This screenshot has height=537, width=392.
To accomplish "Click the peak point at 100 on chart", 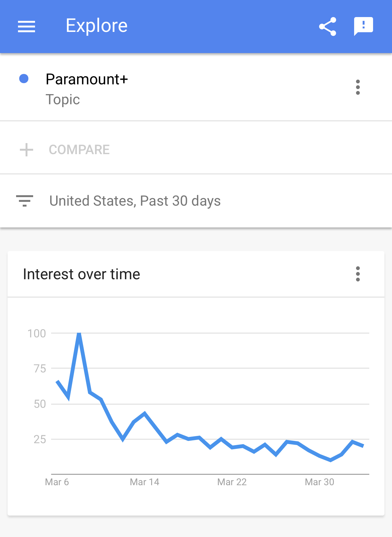I will pyautogui.click(x=79, y=333).
